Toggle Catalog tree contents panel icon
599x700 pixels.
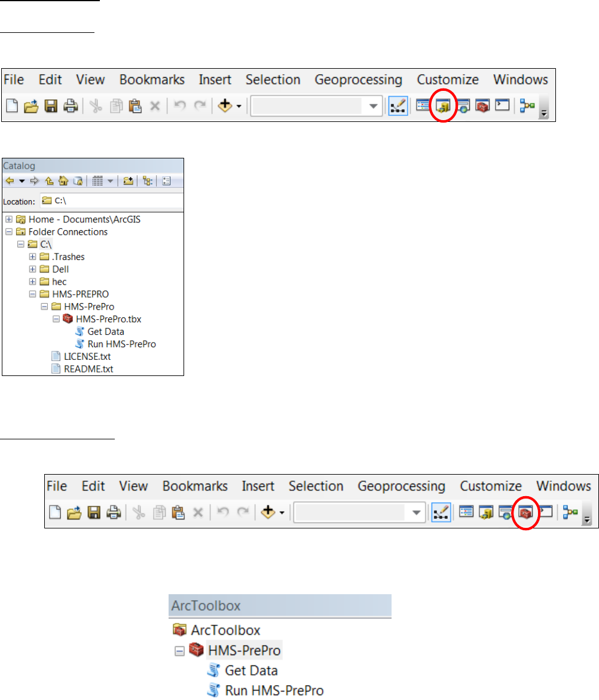pos(148,181)
